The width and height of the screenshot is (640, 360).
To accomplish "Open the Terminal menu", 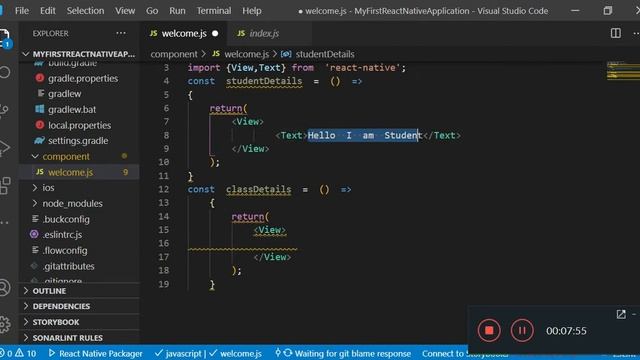I will click(213, 11).
